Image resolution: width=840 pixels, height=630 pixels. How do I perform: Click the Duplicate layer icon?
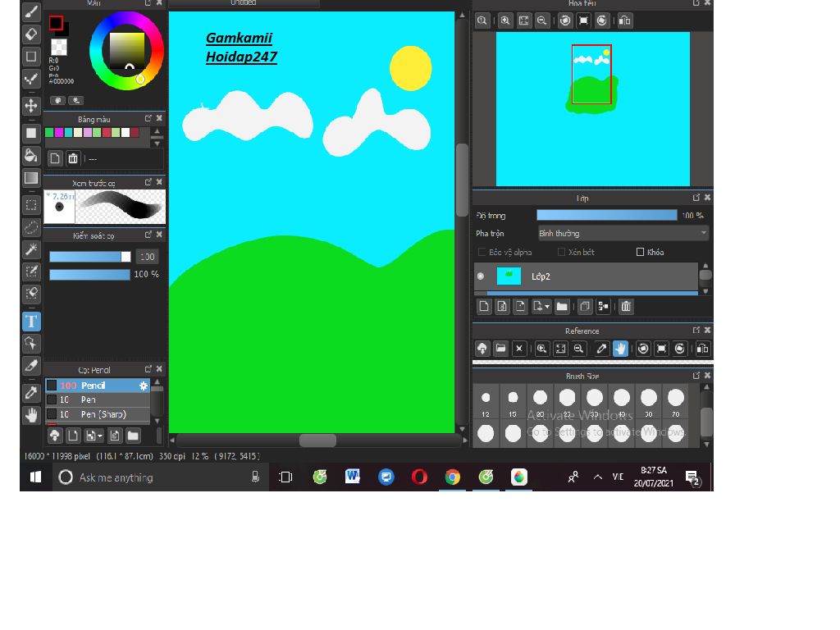(x=585, y=307)
